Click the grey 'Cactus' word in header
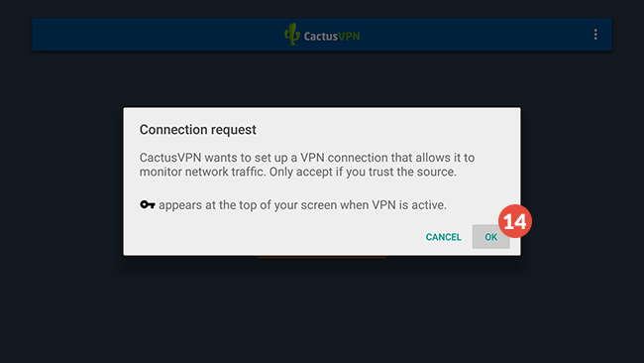The width and height of the screenshot is (644, 363). click(x=321, y=36)
